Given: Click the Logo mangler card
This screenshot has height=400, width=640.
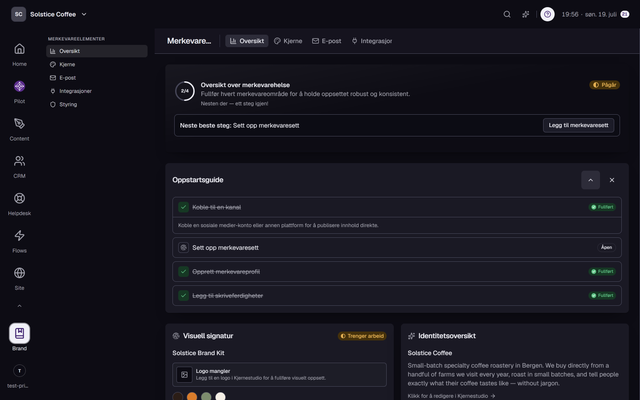Looking at the screenshot, I should 279,375.
